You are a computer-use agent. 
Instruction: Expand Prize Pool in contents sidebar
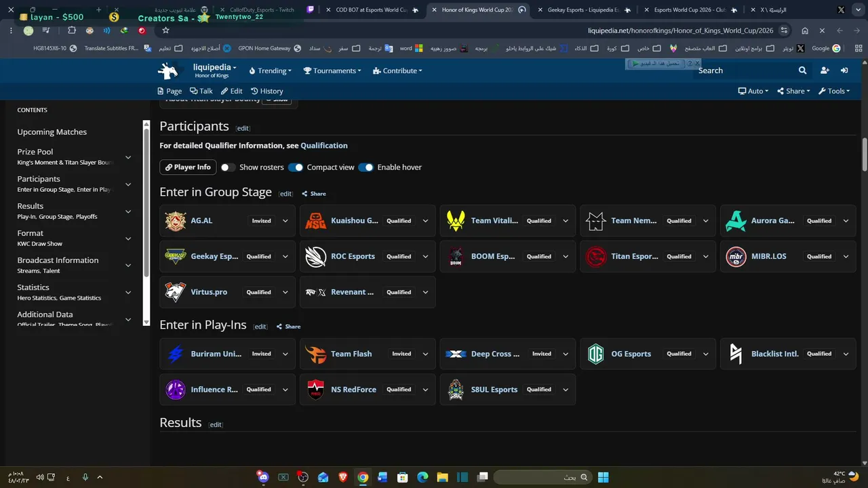click(x=128, y=157)
